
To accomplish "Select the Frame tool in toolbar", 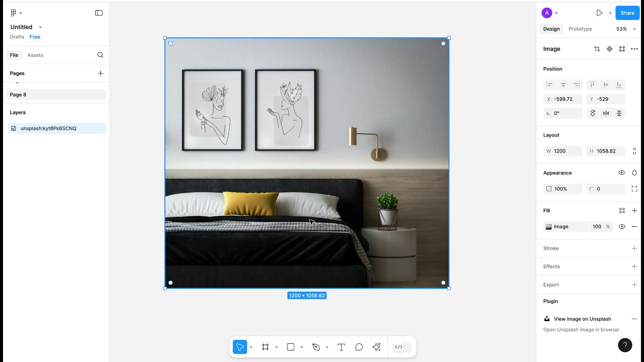I will pos(265,347).
